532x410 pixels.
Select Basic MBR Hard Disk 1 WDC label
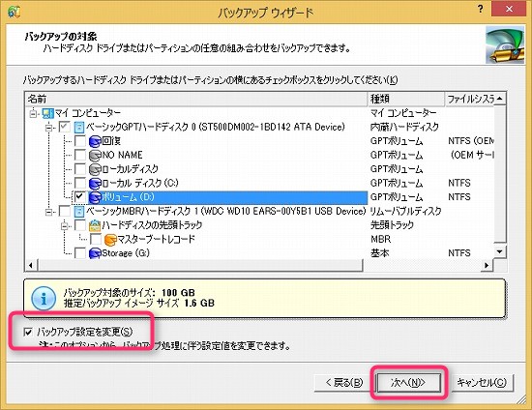226,211
